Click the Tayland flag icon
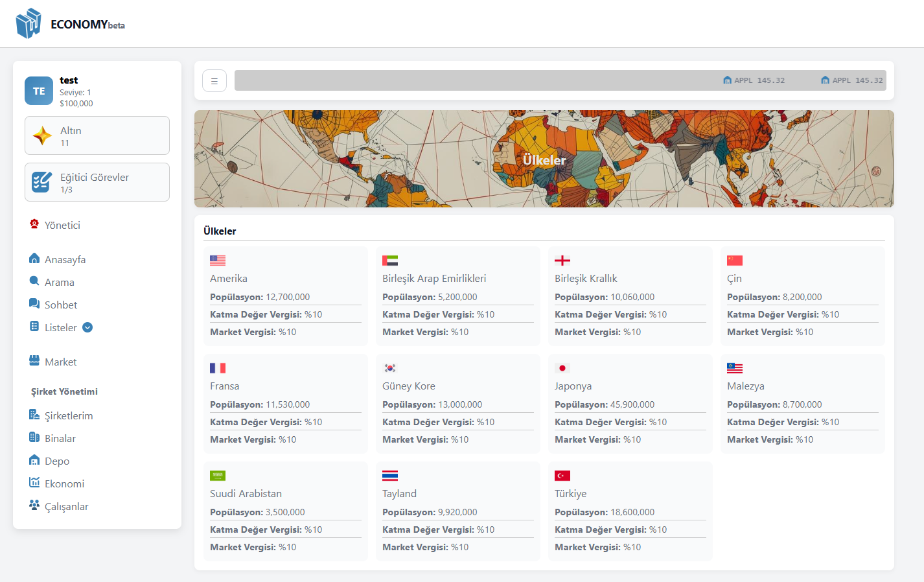 [390, 476]
